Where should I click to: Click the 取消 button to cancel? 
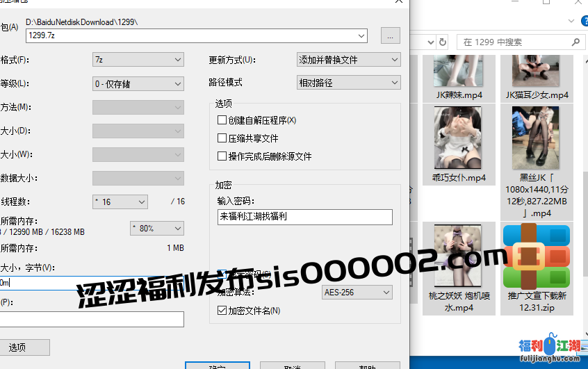coord(292,366)
